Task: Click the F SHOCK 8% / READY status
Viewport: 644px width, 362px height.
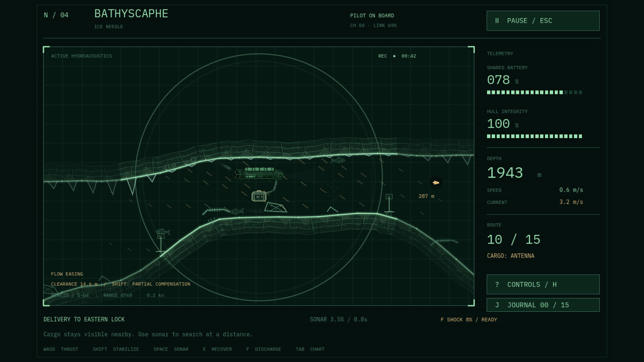Action: pyautogui.click(x=469, y=320)
